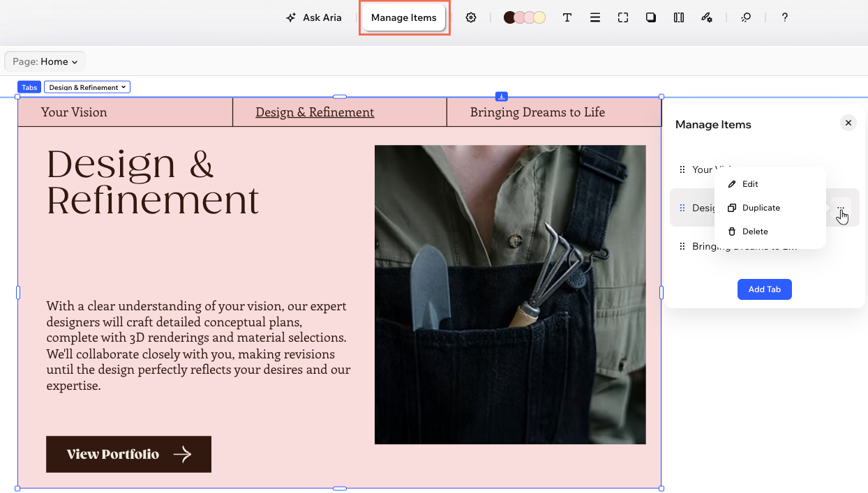Click the Manage Items panel title

713,125
